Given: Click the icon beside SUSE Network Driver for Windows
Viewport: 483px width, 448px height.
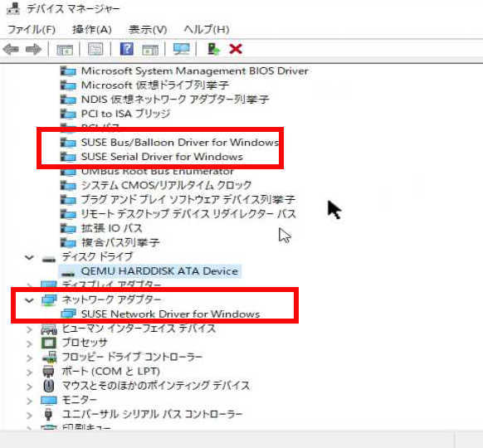Looking at the screenshot, I should pos(68,314).
